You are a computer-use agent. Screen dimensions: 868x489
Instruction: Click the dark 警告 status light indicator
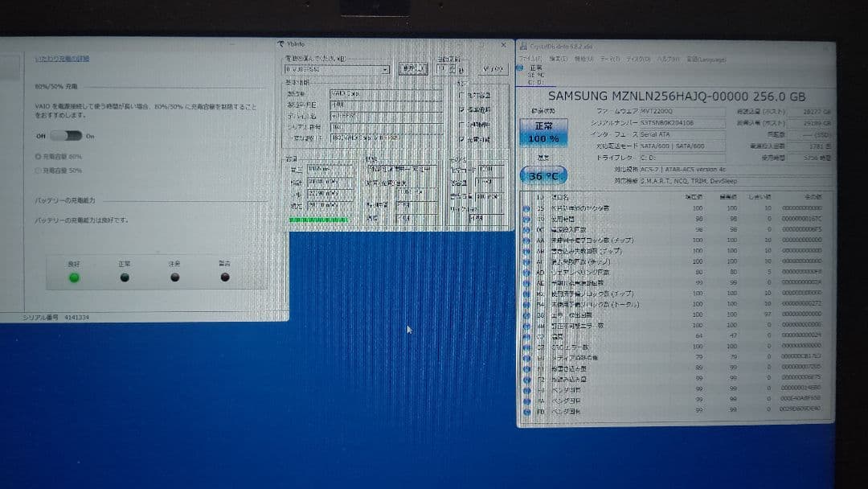coord(225,277)
